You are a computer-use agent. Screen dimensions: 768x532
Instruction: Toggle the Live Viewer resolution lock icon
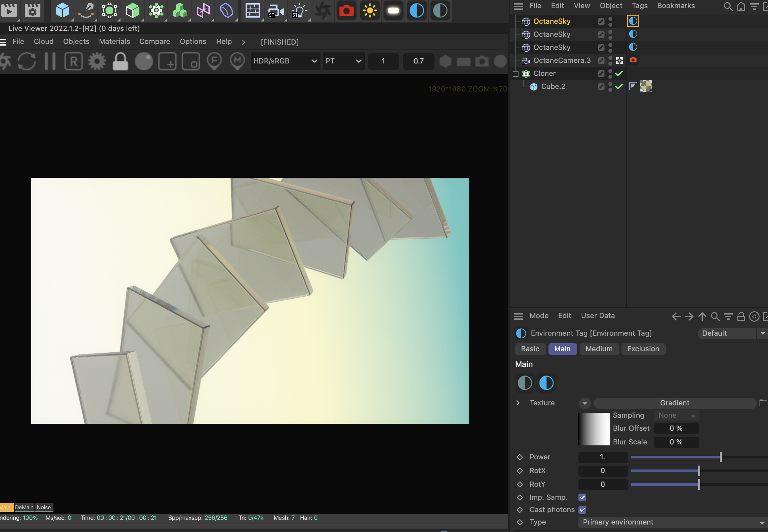click(121, 61)
